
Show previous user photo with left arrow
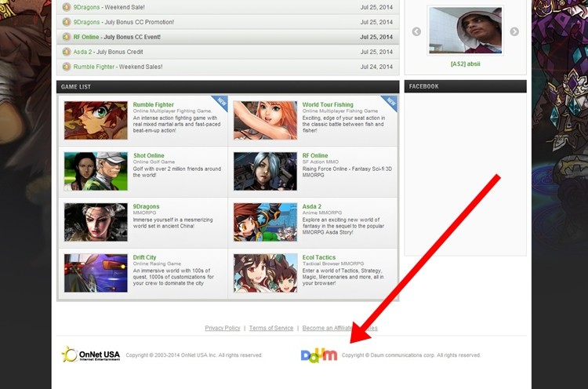pos(416,32)
